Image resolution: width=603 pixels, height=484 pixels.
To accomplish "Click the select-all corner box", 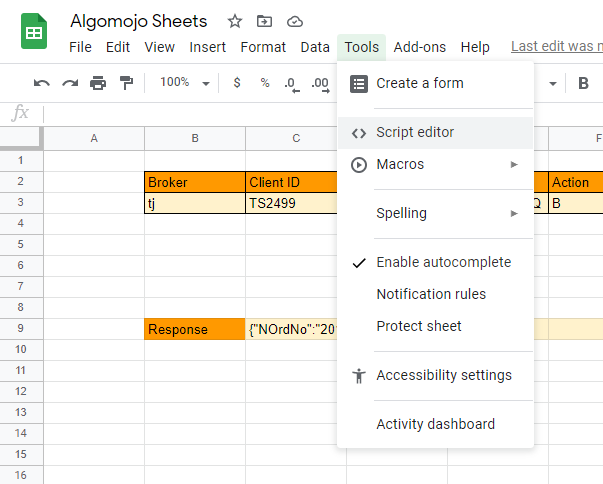I will pyautogui.click(x=21, y=137).
